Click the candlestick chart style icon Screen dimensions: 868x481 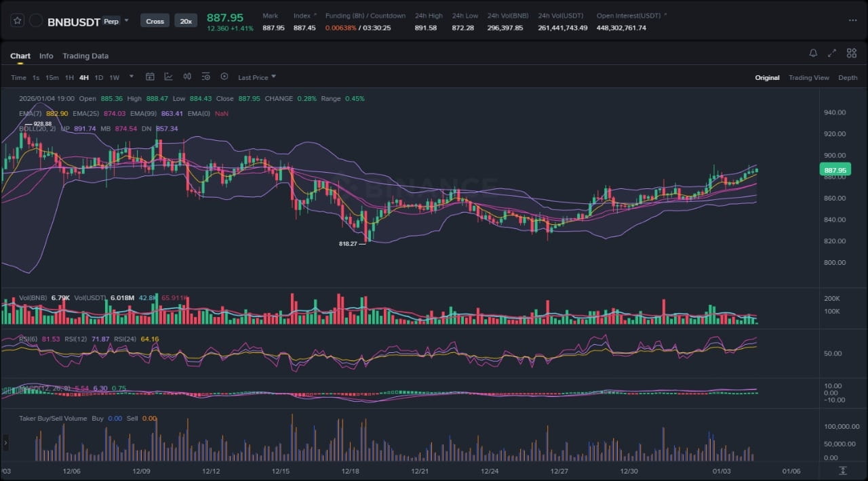pyautogui.click(x=187, y=77)
